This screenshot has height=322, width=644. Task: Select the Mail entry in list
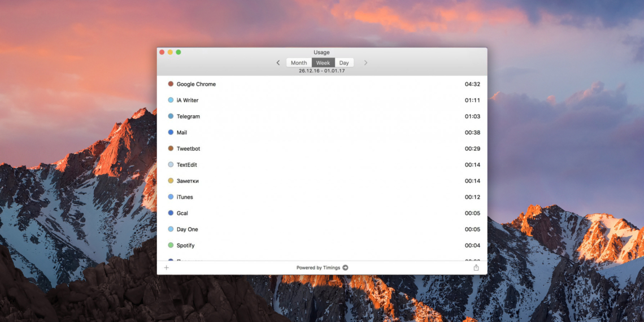coord(322,133)
